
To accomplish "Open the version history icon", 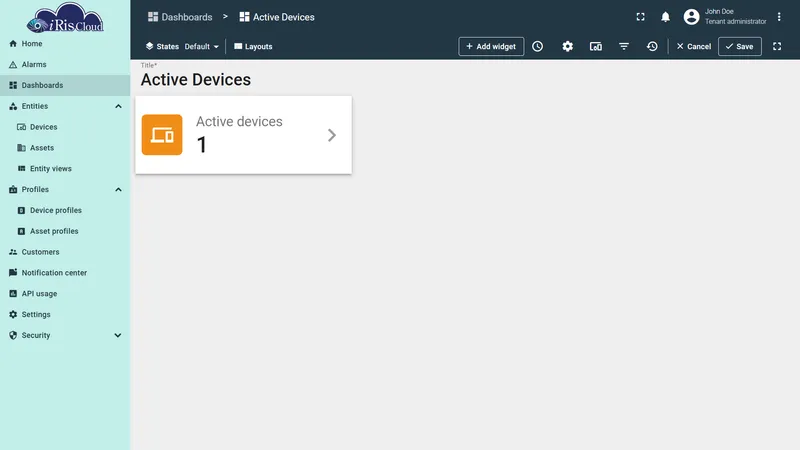I will [x=652, y=46].
